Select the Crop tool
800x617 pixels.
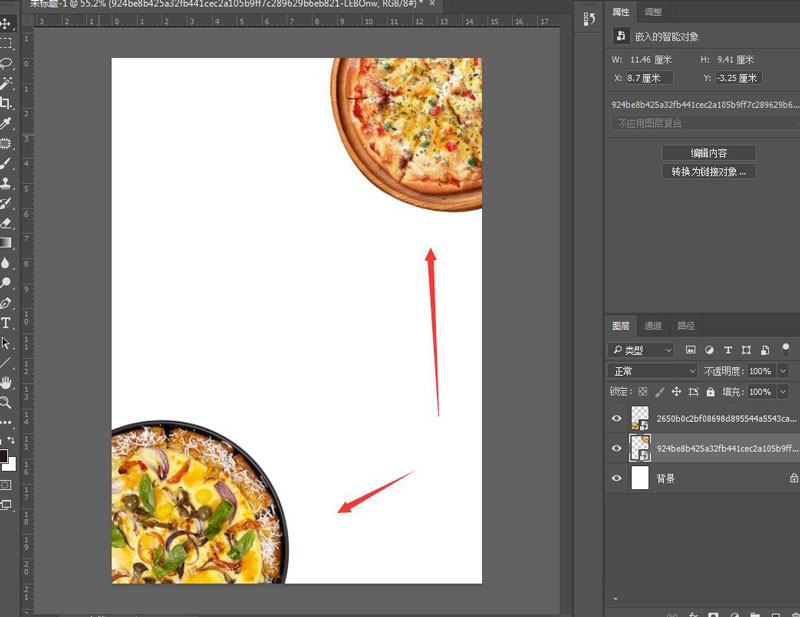coord(6,103)
